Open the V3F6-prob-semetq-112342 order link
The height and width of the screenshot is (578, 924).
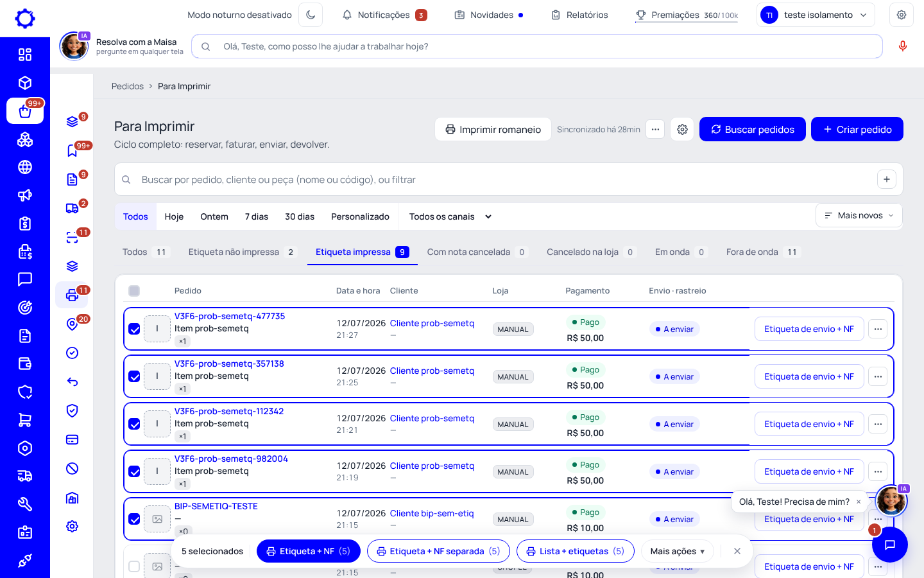229,411
